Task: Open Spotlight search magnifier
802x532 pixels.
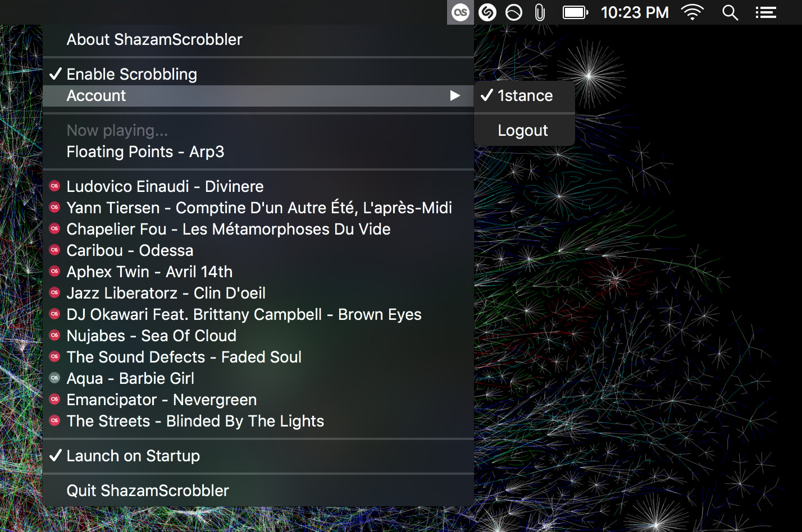Action: 730,12
